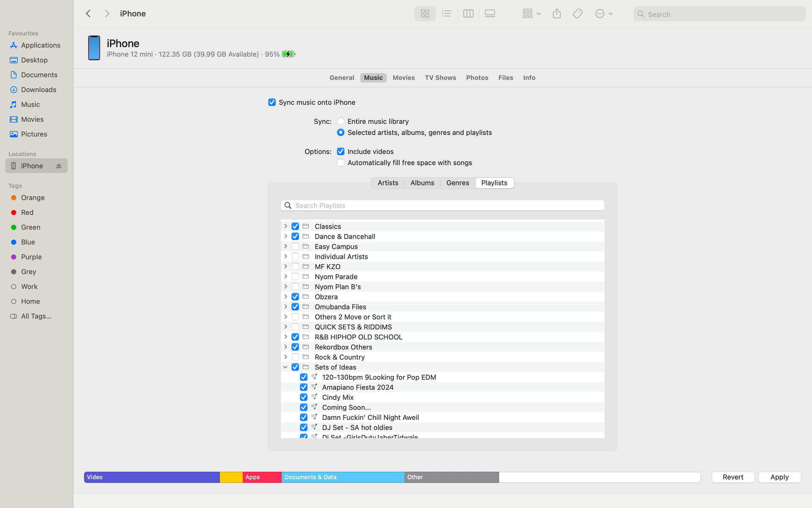This screenshot has height=508, width=812.
Task: Expand the Rock & Country folder
Action: tap(285, 357)
